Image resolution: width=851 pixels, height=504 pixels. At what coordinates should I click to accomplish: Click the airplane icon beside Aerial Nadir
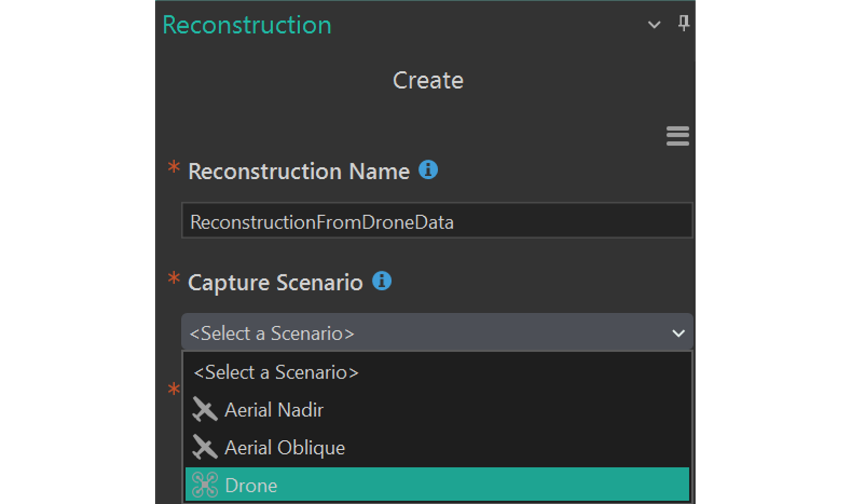click(x=205, y=410)
